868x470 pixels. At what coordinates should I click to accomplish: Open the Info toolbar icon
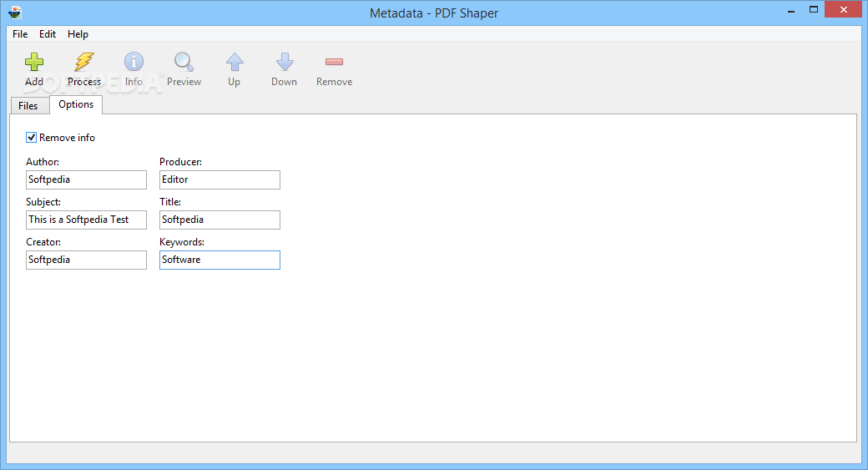134,62
